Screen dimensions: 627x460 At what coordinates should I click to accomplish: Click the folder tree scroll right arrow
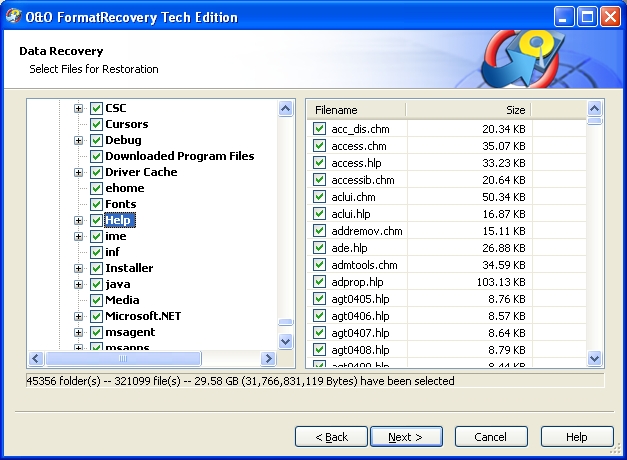tap(268, 359)
